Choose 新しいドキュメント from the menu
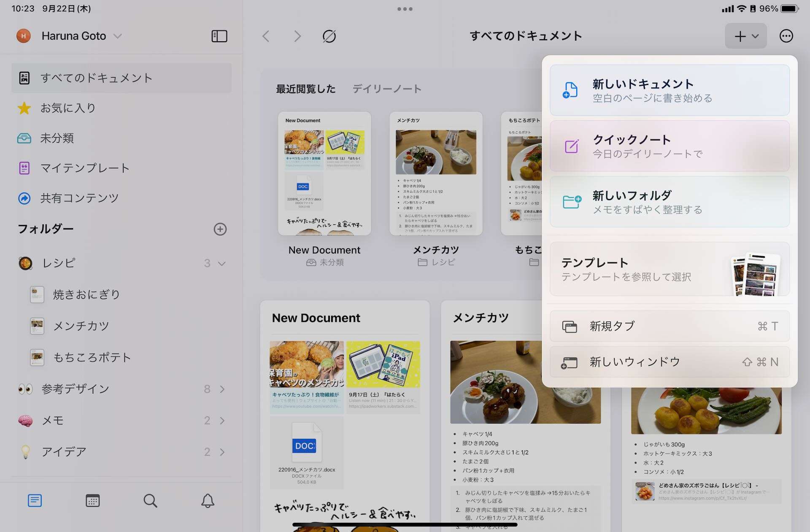810x532 pixels. click(670, 90)
